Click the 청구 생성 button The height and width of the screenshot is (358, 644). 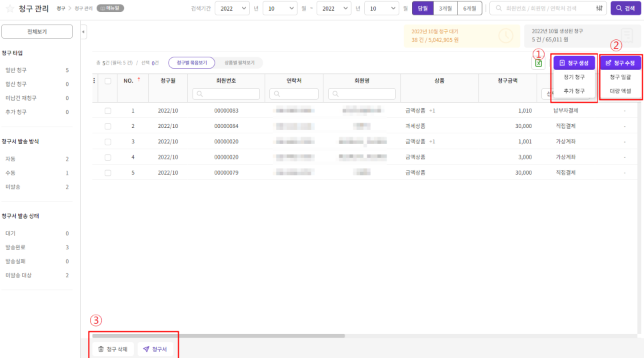pyautogui.click(x=574, y=63)
